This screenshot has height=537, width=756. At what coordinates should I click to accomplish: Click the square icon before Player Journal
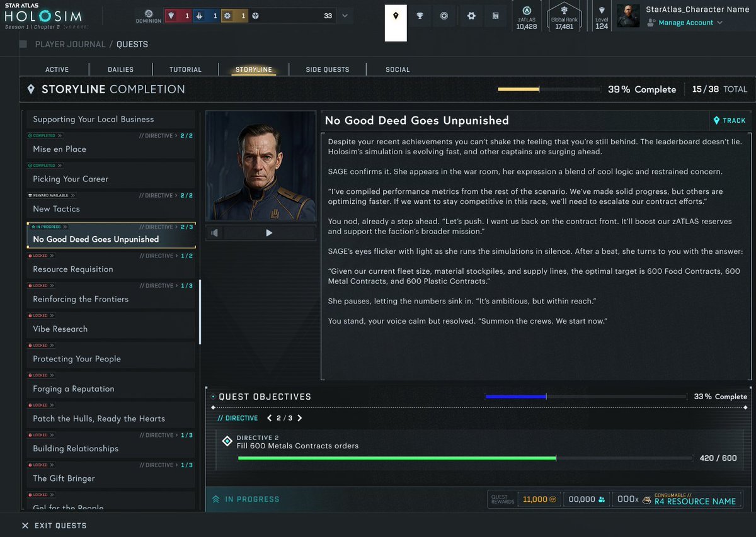click(x=23, y=44)
